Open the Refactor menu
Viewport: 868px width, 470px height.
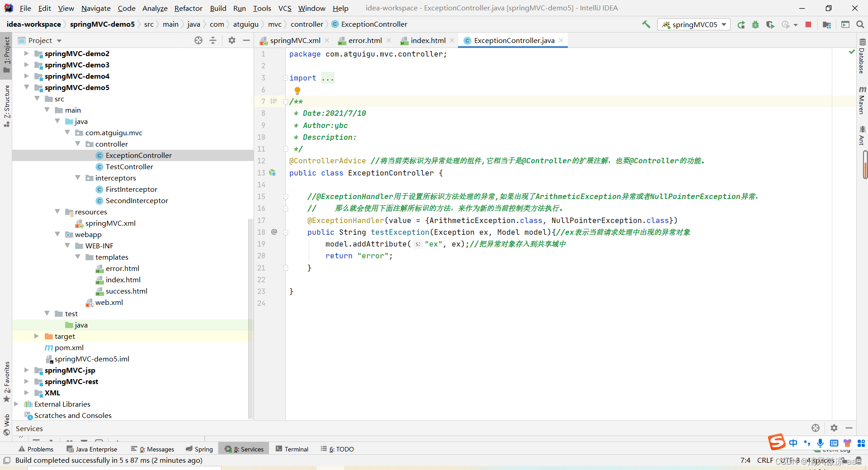click(188, 8)
